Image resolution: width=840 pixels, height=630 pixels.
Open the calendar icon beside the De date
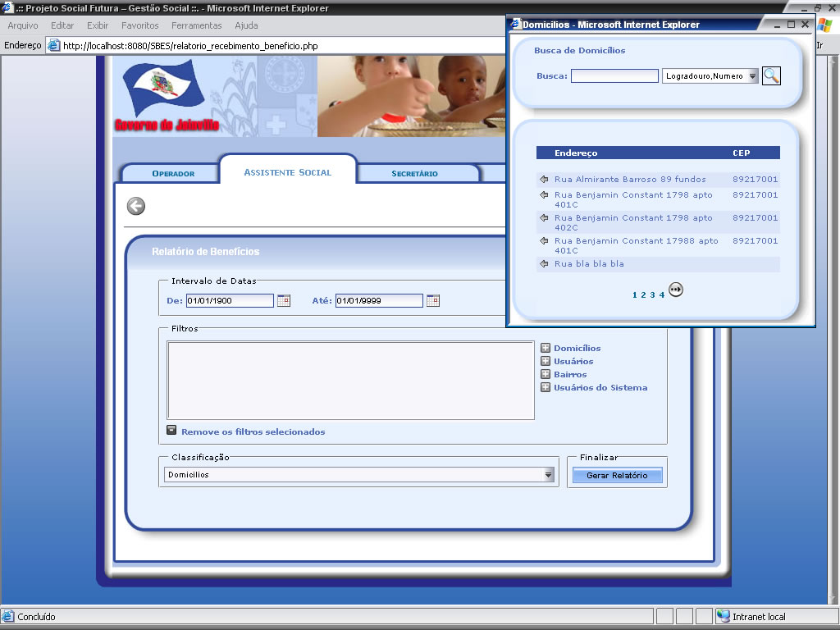pos(283,300)
